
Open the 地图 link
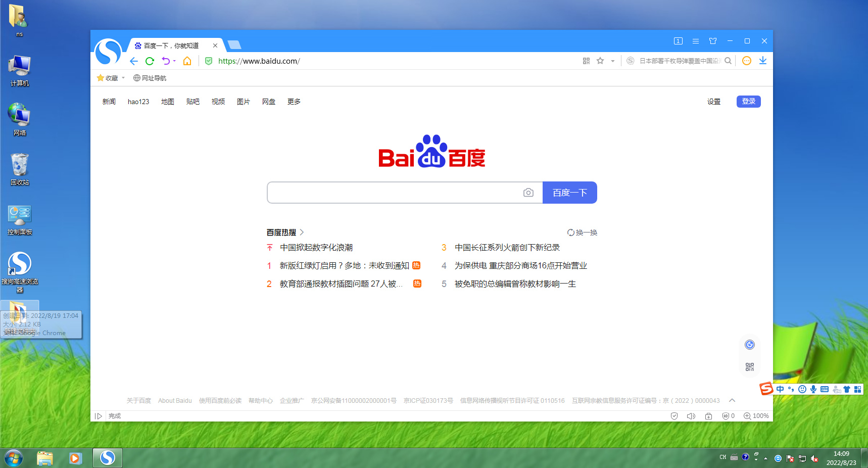[x=168, y=102]
